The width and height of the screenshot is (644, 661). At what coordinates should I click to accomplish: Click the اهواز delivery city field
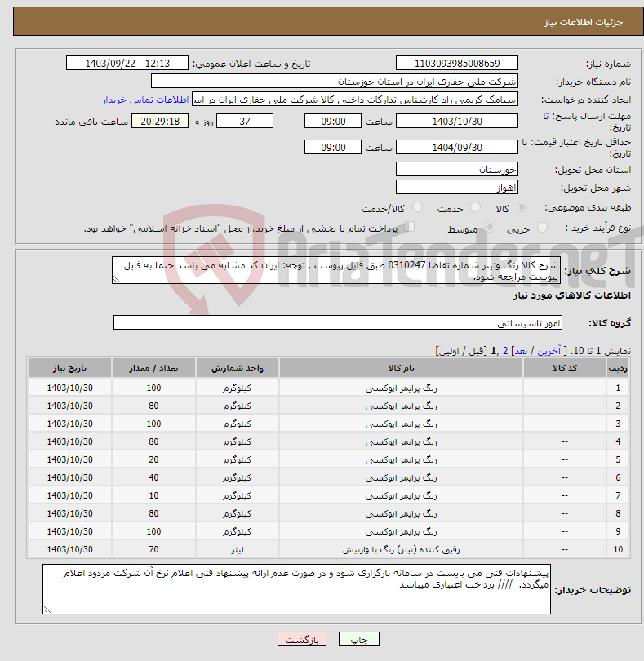(x=457, y=187)
